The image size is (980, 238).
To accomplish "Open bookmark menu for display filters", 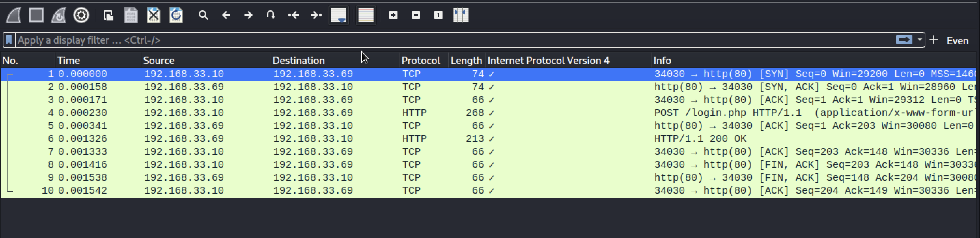I will tap(9, 40).
